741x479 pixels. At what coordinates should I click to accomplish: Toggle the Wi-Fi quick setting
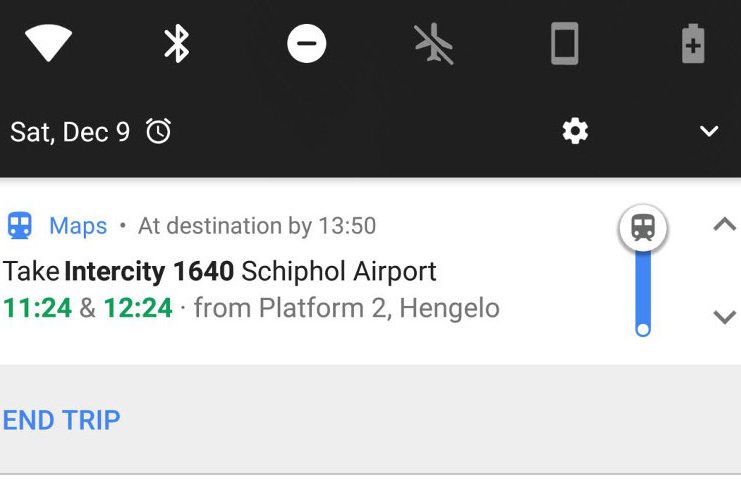click(48, 44)
